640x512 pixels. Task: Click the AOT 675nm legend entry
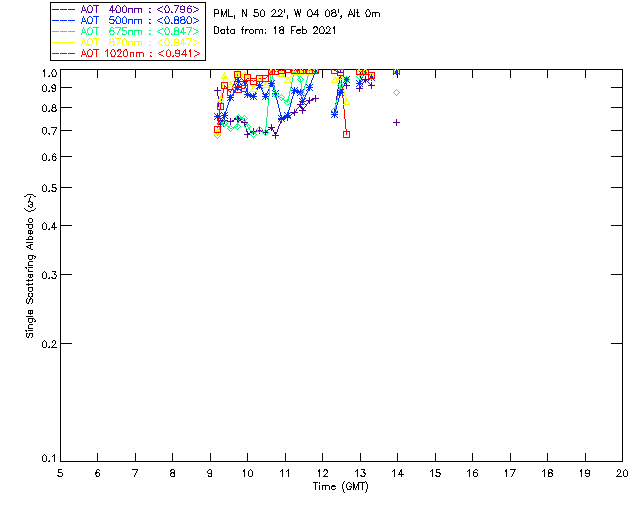point(126,31)
